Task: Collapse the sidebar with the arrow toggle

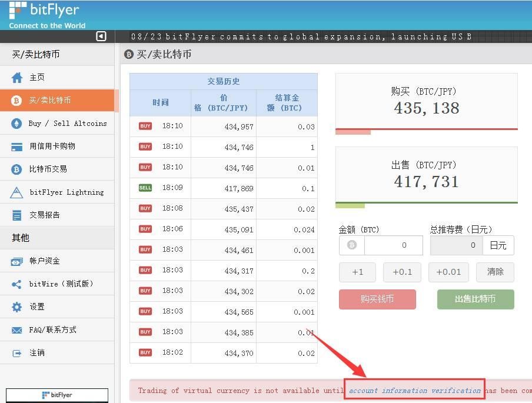Action: 101,36
